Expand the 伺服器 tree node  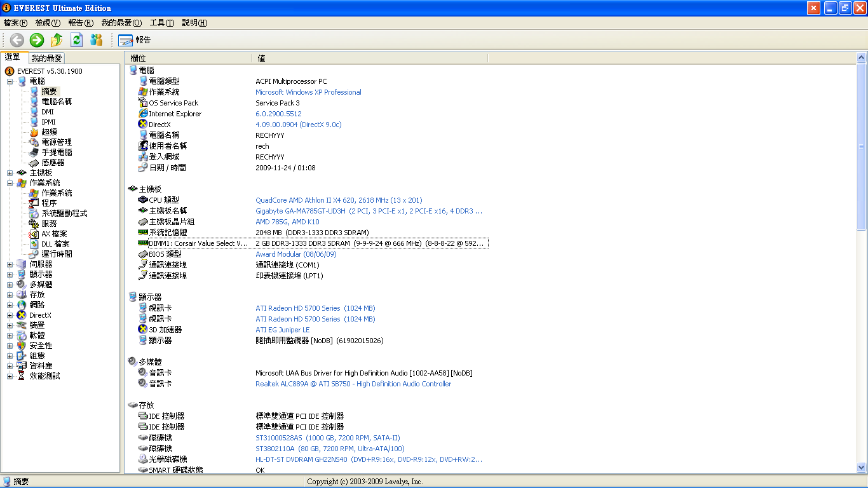tap(10, 264)
